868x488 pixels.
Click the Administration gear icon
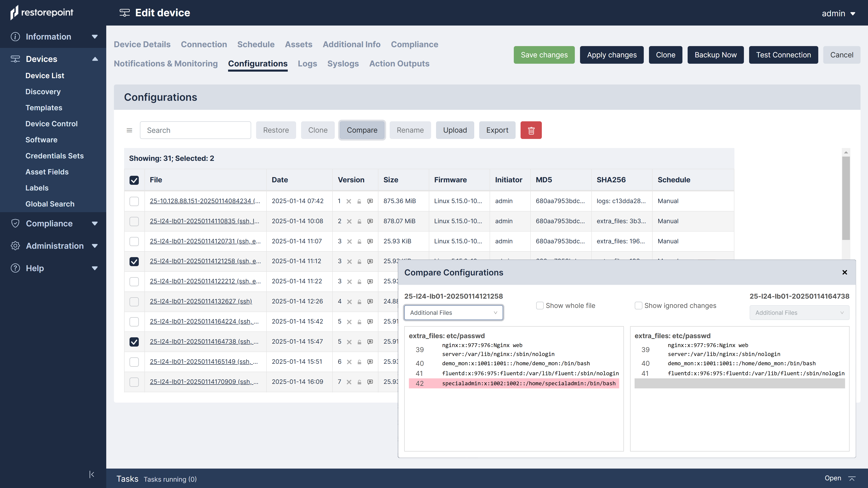click(x=15, y=246)
